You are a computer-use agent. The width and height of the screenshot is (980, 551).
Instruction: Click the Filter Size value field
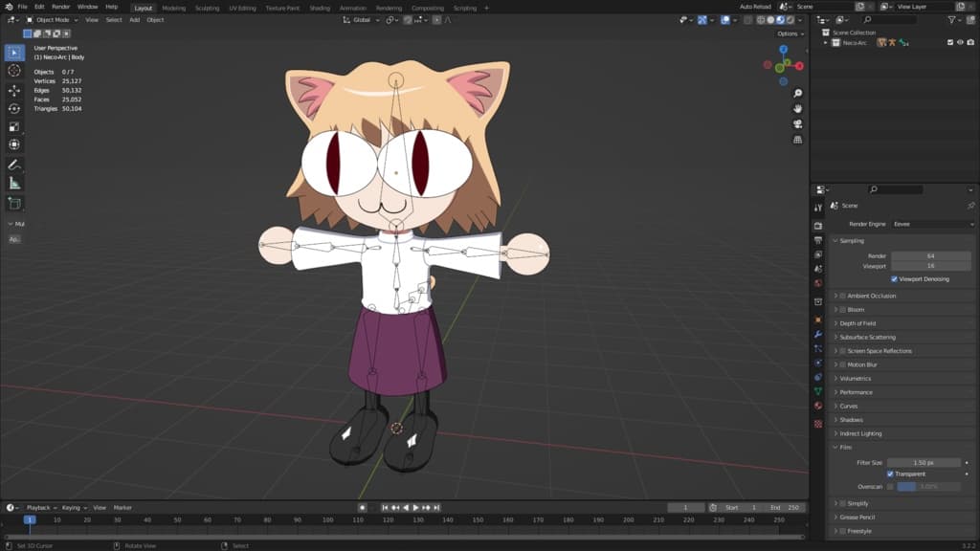[924, 462]
